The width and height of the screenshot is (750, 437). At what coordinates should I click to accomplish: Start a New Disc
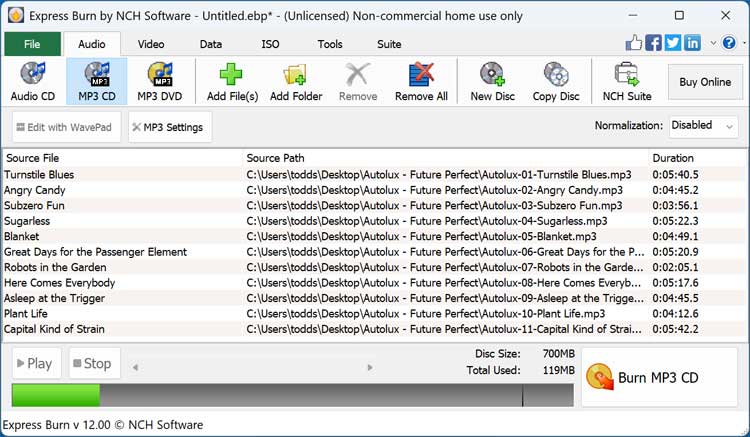[x=493, y=81]
